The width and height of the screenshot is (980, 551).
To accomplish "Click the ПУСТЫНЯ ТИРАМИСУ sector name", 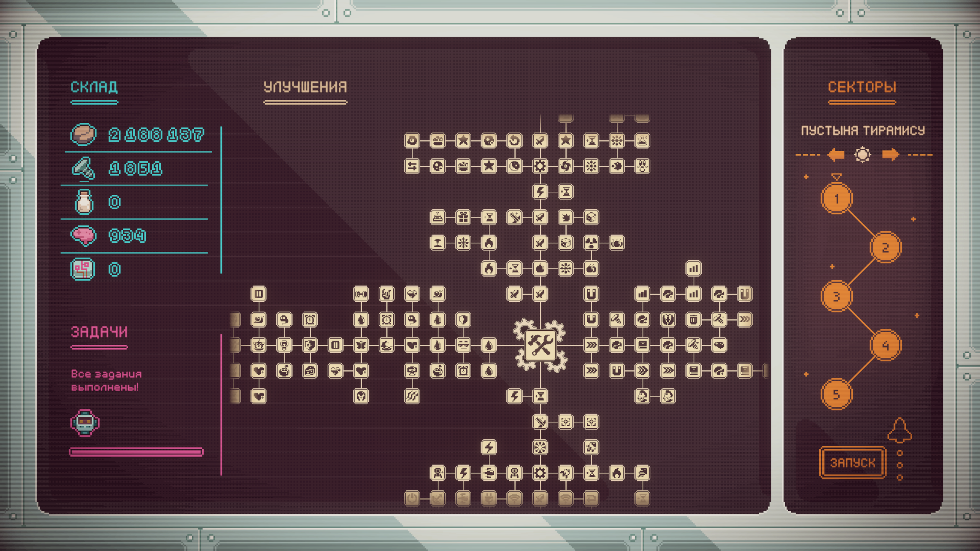I will click(x=863, y=131).
